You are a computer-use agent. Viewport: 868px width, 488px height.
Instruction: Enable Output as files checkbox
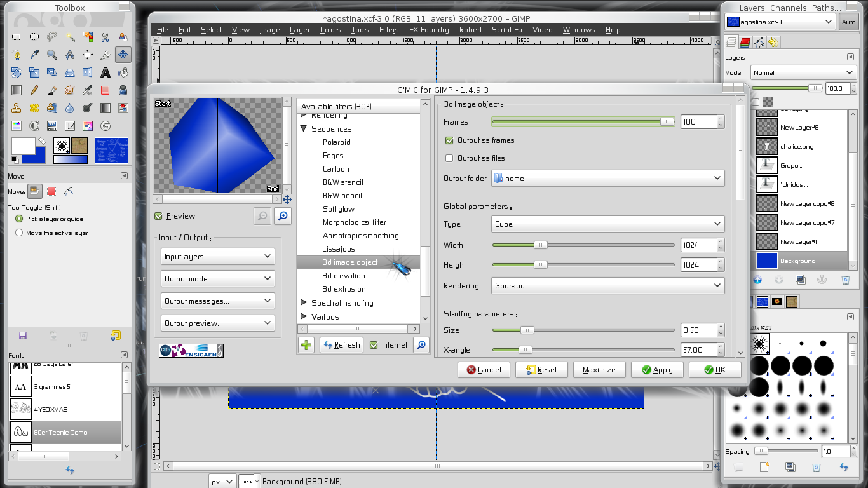[x=449, y=158]
